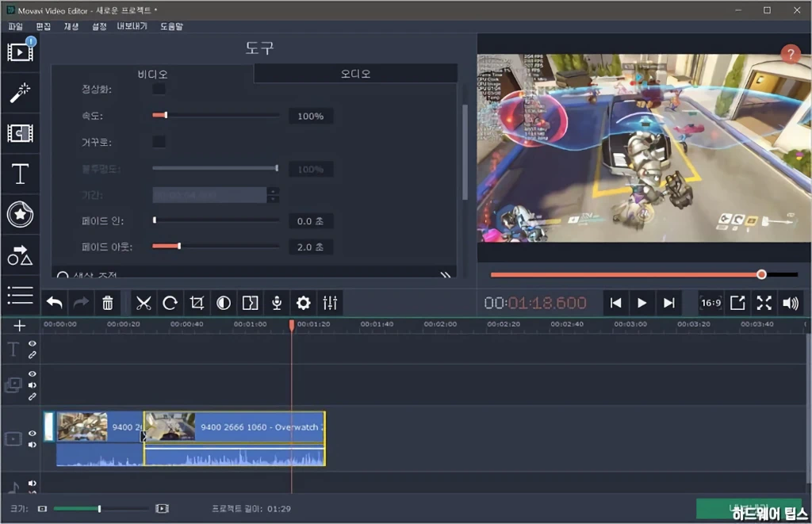Click the red playhead marker on ruler
Image resolution: width=812 pixels, height=524 pixels.
click(292, 325)
